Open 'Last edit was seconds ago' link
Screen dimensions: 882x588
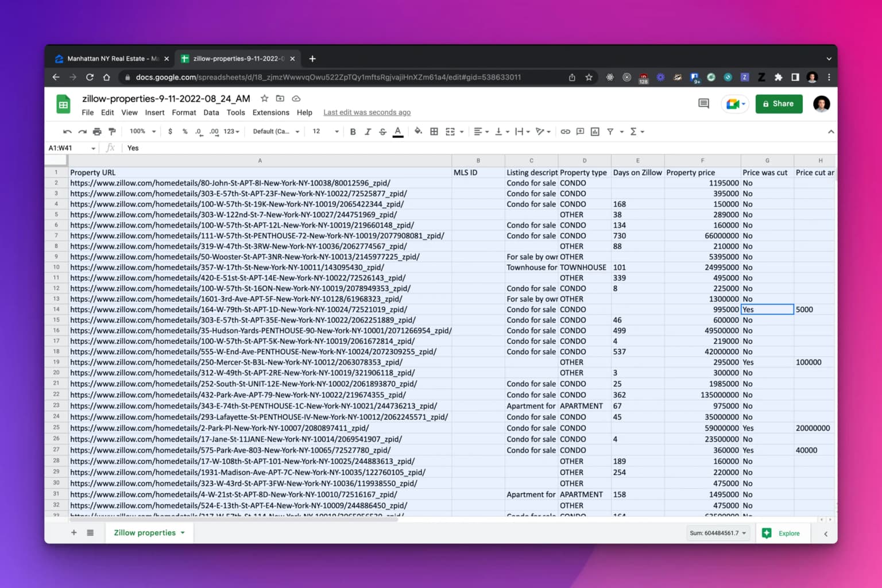(x=367, y=113)
